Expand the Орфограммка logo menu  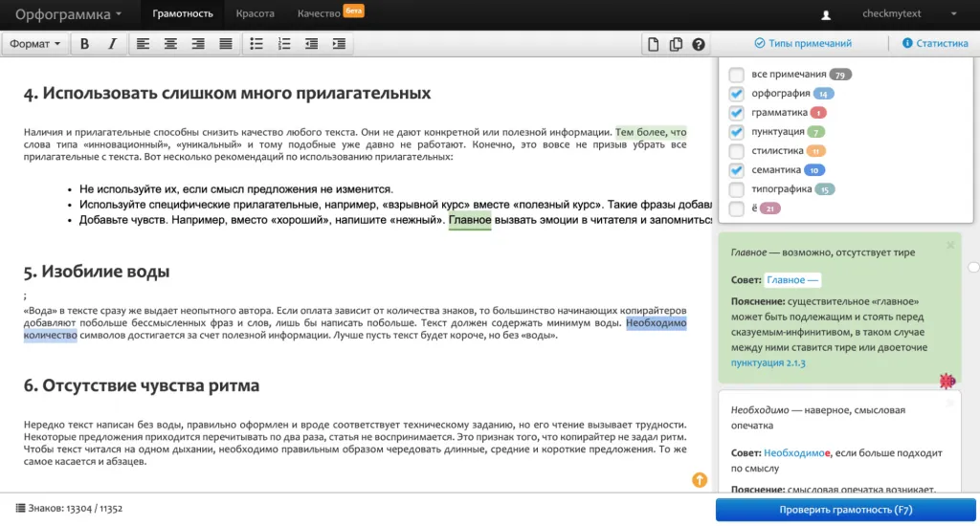pos(69,14)
